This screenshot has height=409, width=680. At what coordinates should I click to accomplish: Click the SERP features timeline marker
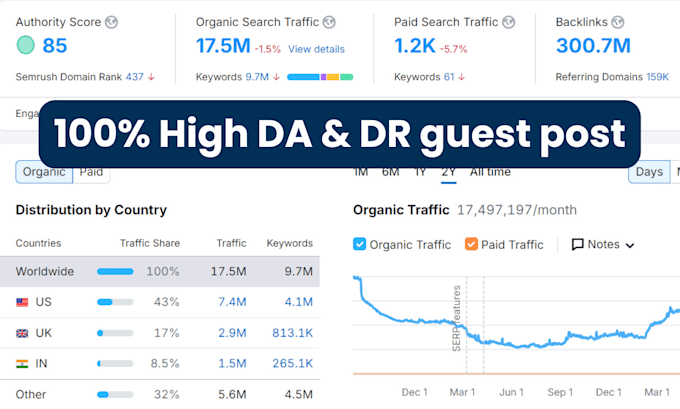(456, 318)
